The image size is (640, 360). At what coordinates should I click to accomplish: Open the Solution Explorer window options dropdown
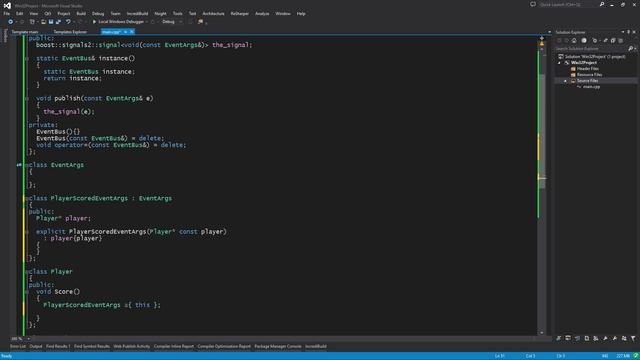tap(623, 32)
